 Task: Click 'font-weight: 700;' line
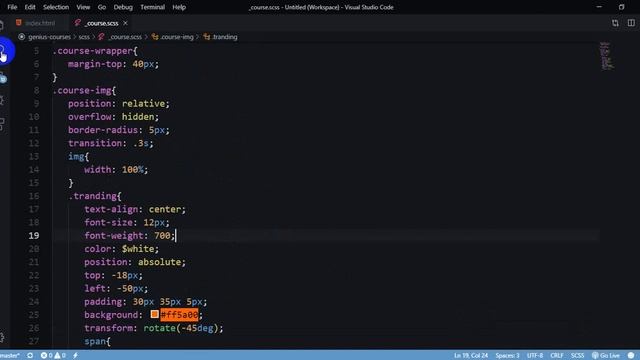pyautogui.click(x=129, y=236)
